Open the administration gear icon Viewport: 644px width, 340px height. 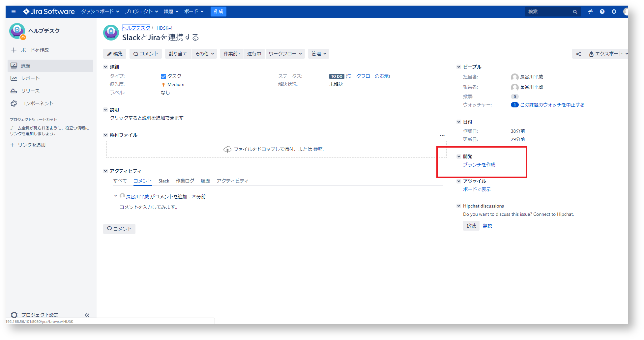coord(614,12)
